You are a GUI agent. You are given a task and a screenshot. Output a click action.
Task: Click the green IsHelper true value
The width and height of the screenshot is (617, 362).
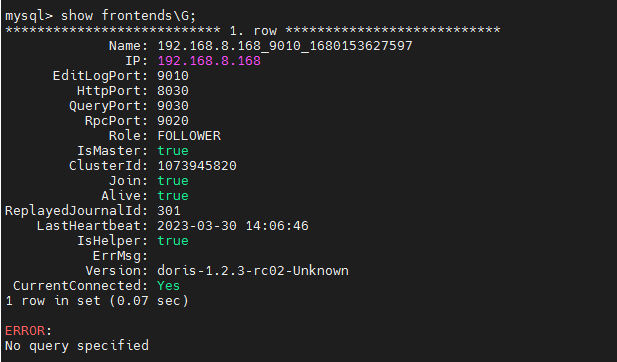[173, 240]
